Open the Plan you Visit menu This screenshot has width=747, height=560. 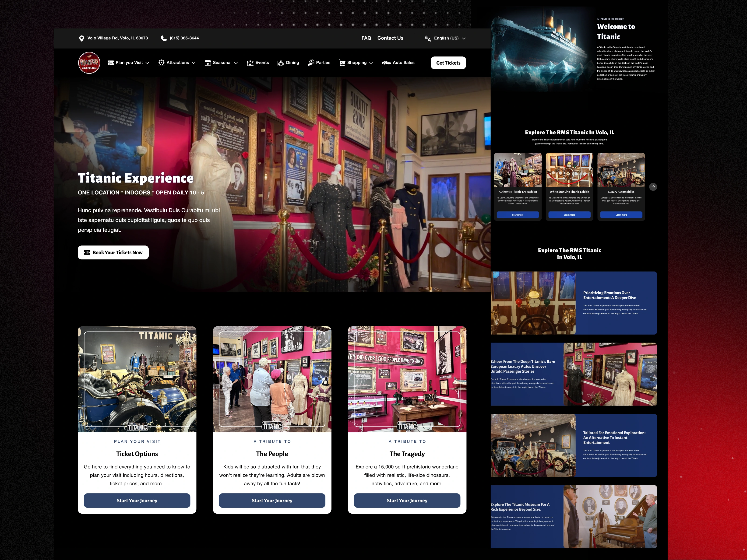click(128, 63)
